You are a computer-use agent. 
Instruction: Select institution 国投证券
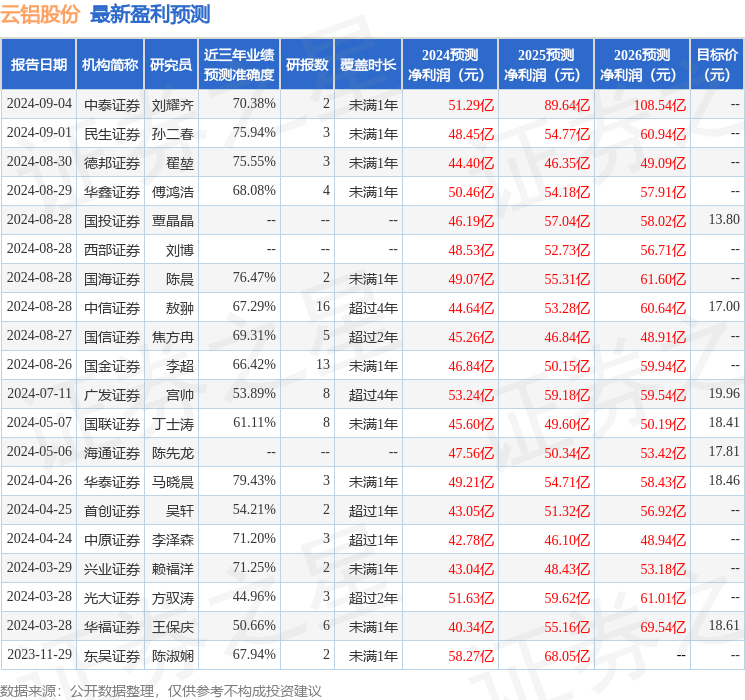112,221
